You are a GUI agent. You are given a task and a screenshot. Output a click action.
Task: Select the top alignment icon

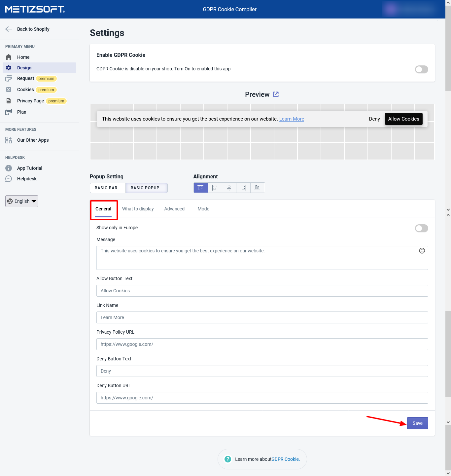pyautogui.click(x=200, y=188)
